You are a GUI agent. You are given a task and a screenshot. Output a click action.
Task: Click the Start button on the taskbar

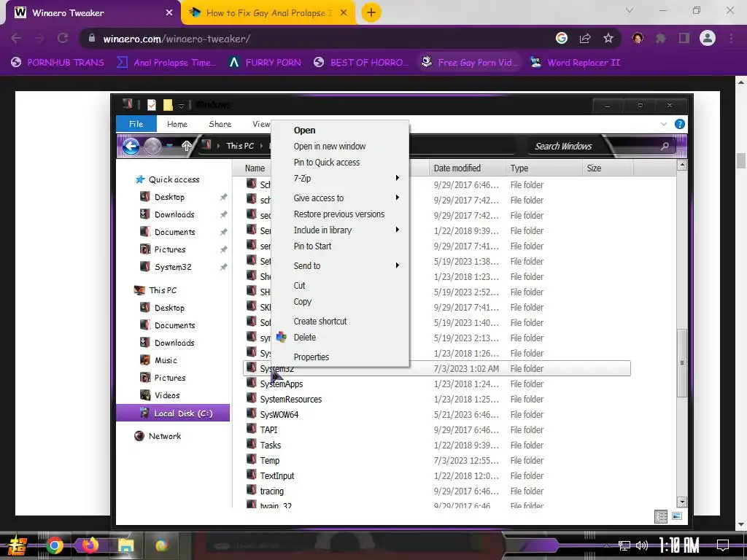coord(17,545)
